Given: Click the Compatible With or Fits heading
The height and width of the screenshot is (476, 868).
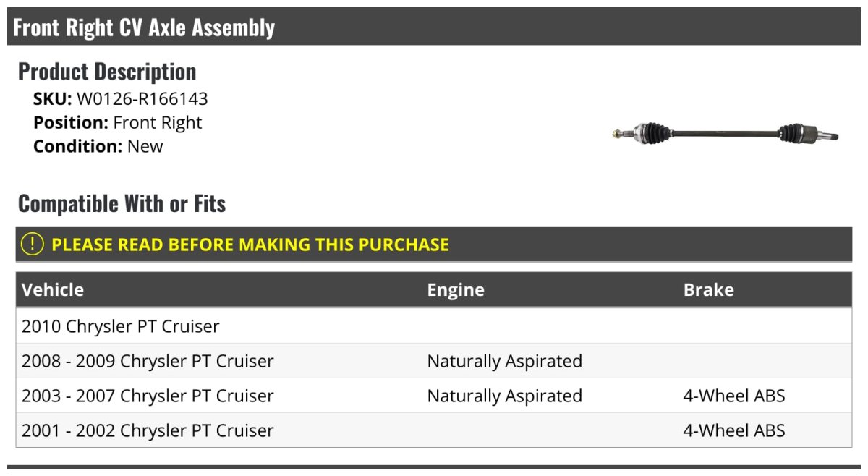Looking at the screenshot, I should click(x=122, y=204).
